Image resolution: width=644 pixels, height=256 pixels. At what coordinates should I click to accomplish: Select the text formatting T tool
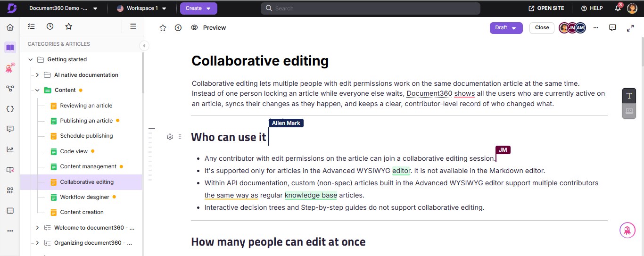pos(629,96)
